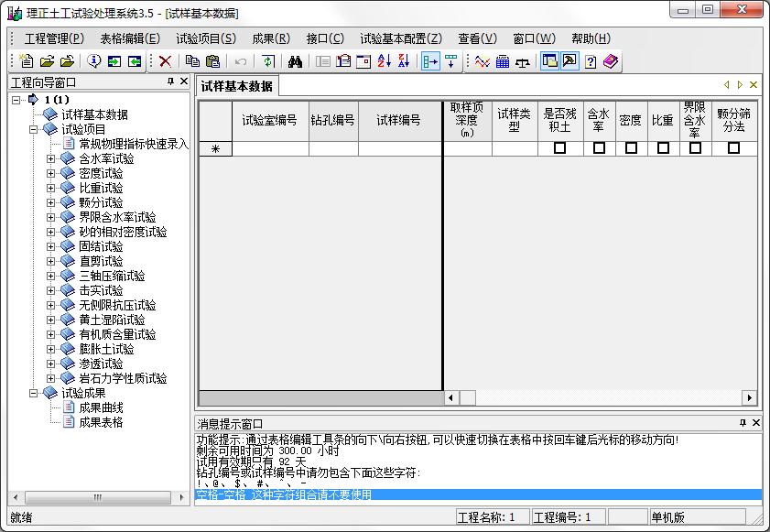
Task: Click the navigator panel horizontal scrollbar thumb
Action: (98, 497)
